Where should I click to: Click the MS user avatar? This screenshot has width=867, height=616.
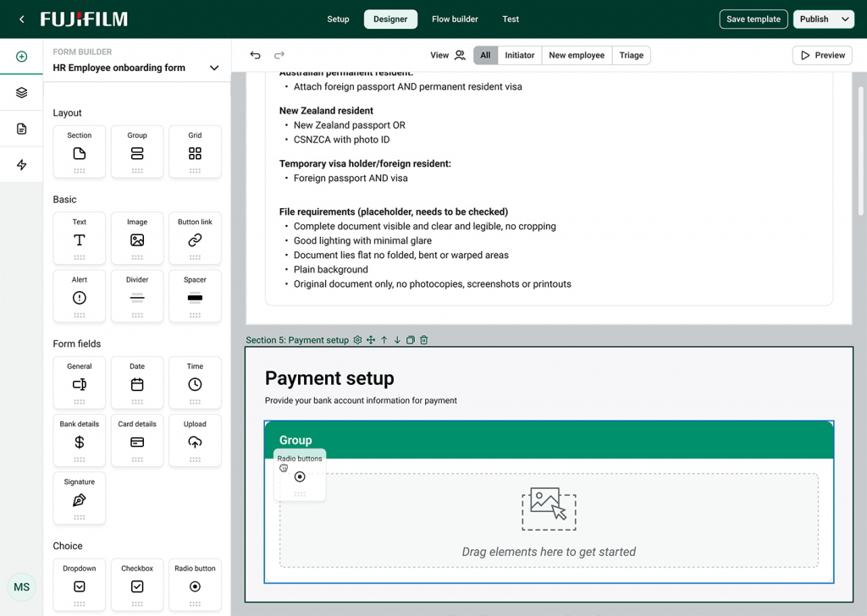(x=22, y=586)
